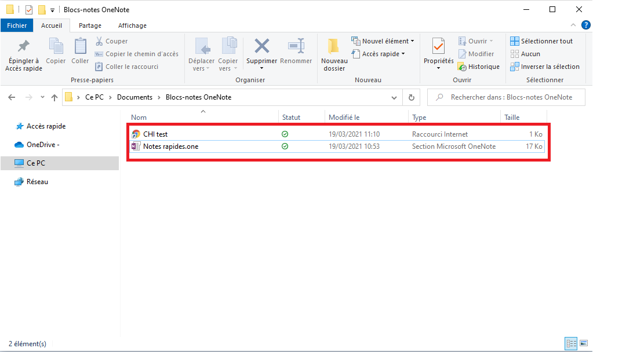Open the blue Help icon
This screenshot has width=644, height=352.
(586, 25)
